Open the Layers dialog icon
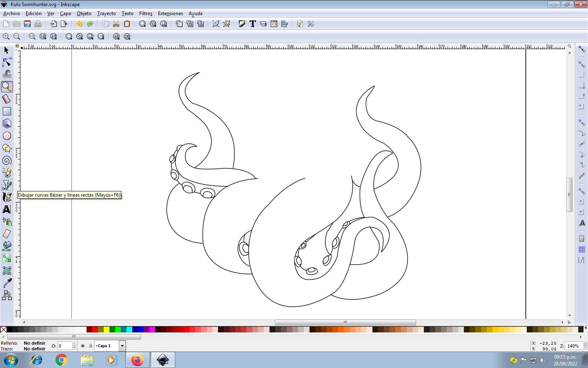This screenshot has height=368, width=588. (x=263, y=24)
